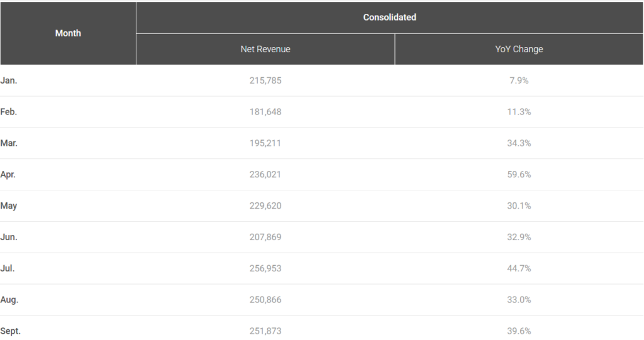The image size is (644, 340).
Task: Click the Consolidated header cell
Action: 389,18
